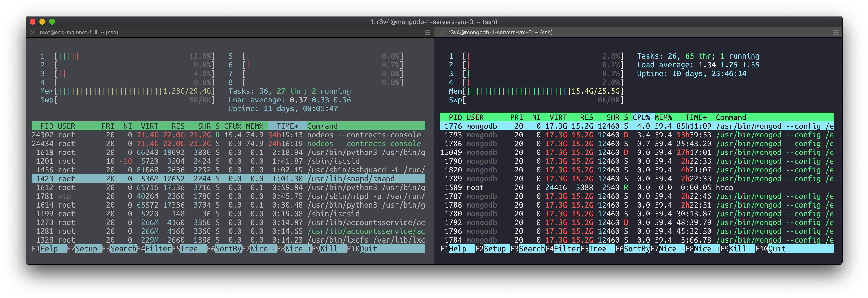Toggle F5 Tree view in left htop
This screenshot has width=868, height=298.
pos(189,249)
